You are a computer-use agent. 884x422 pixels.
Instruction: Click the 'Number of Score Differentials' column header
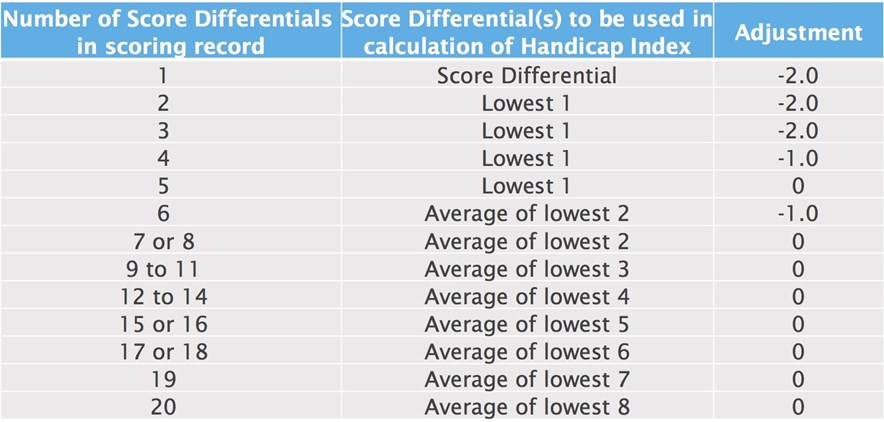click(170, 30)
